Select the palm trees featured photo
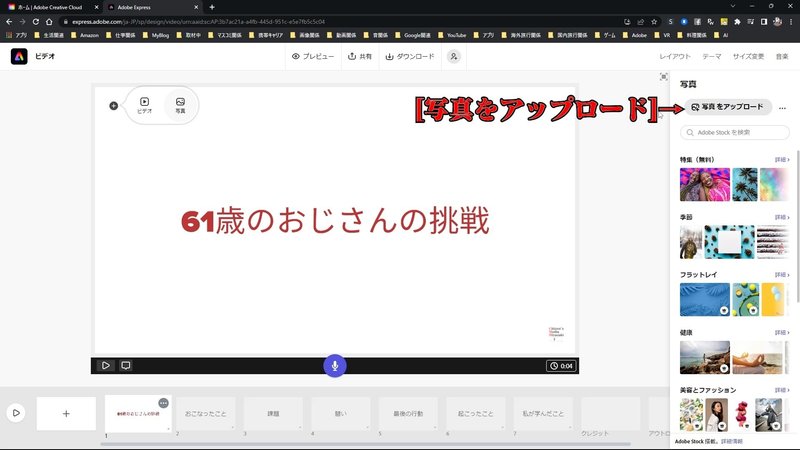The height and width of the screenshot is (450, 800). (745, 185)
